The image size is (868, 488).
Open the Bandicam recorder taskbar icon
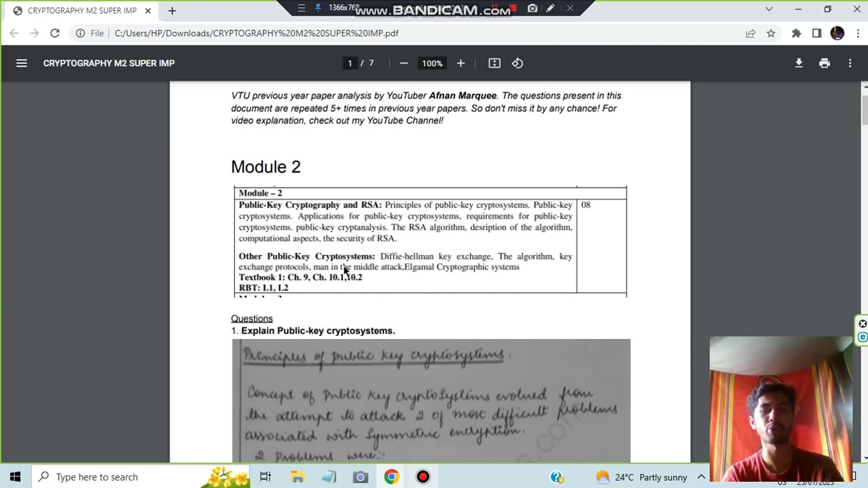(x=423, y=476)
